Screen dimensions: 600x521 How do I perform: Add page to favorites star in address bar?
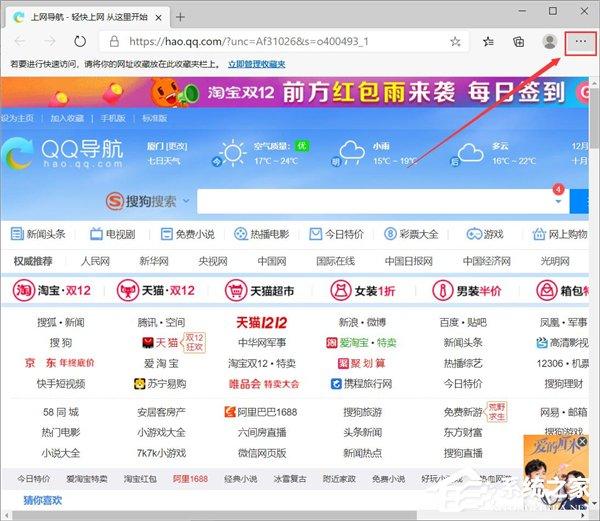click(455, 41)
